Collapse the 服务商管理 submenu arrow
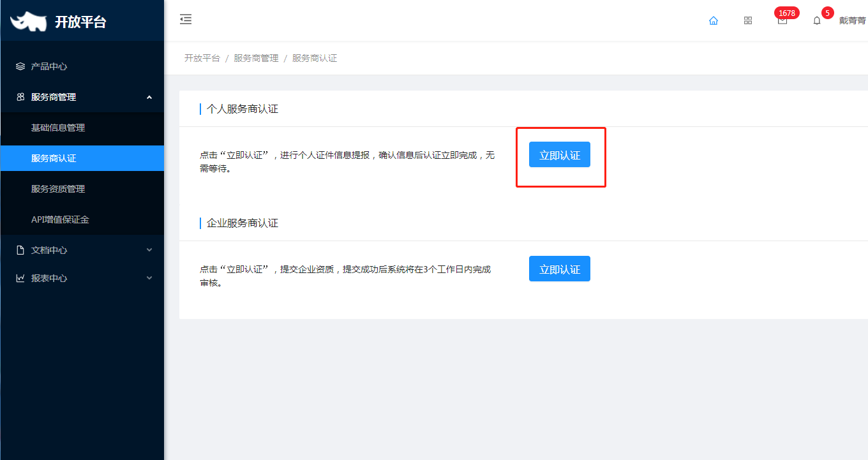 point(149,97)
